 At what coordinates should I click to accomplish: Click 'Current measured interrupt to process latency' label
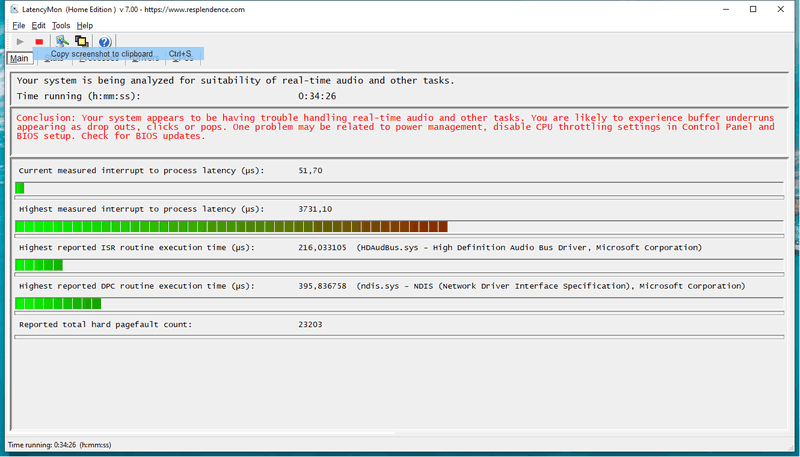142,171
